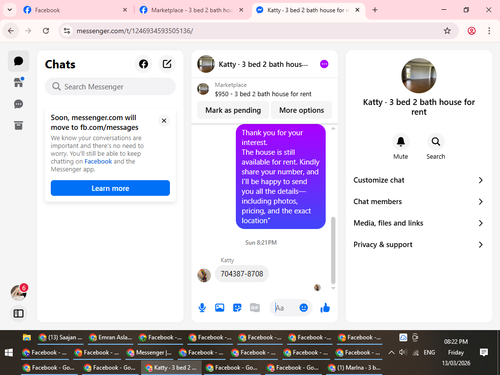Open the Archive icon in the left sidebar
500x375 pixels.
pyautogui.click(x=18, y=126)
